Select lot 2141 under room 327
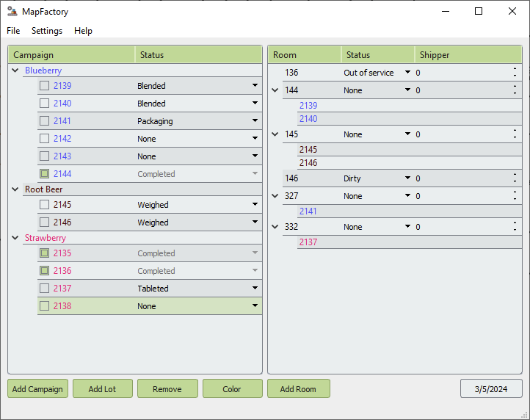 pos(410,211)
